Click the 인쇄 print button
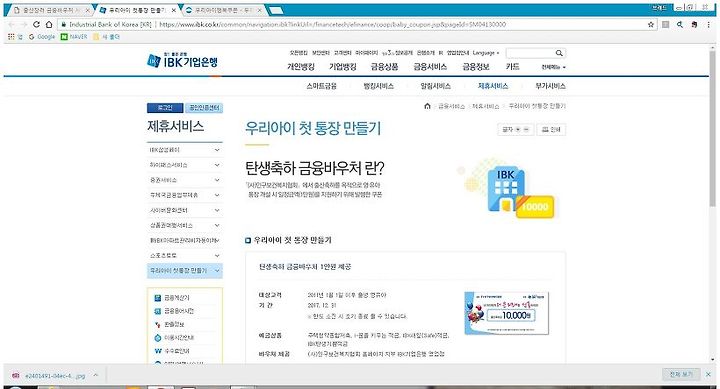Image resolution: width=720 pixels, height=389 pixels. tap(551, 130)
